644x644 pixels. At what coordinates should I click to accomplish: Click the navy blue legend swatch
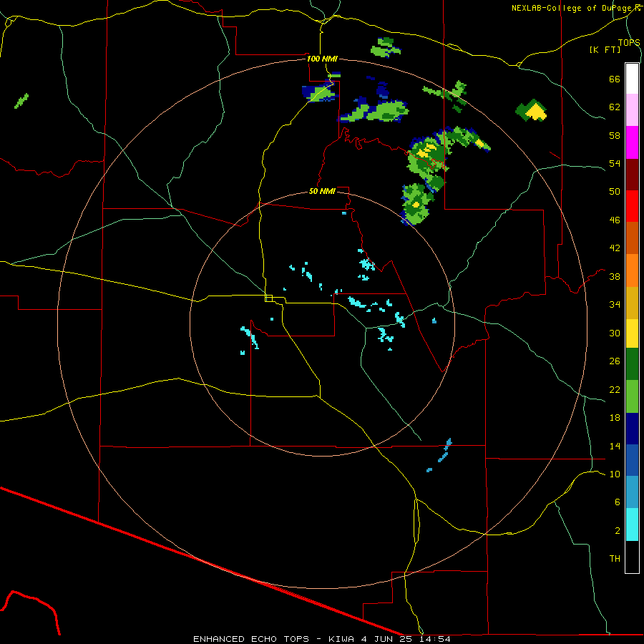632,429
